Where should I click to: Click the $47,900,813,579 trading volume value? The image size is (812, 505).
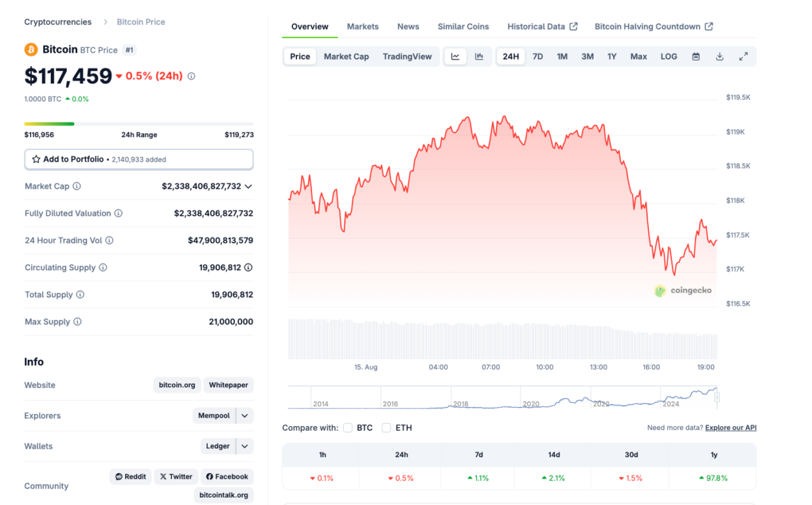[x=221, y=240]
